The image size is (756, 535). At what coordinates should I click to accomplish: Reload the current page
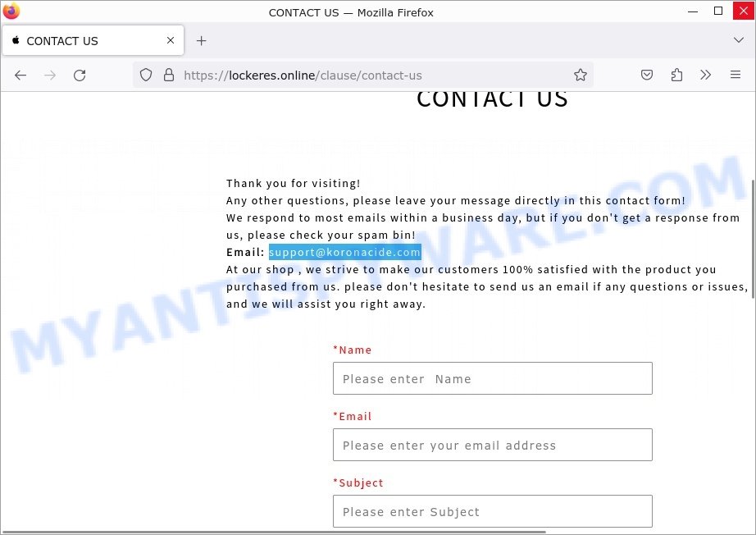point(80,75)
